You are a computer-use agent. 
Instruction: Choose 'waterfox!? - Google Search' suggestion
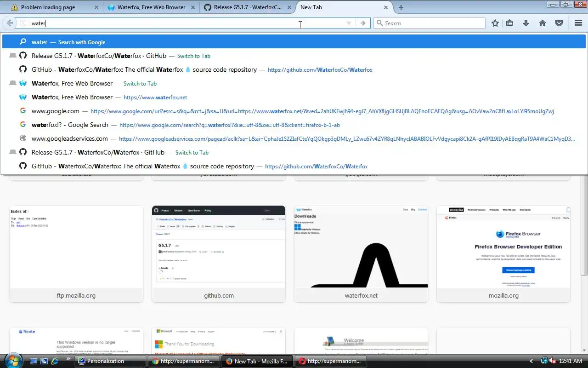[x=294, y=125]
